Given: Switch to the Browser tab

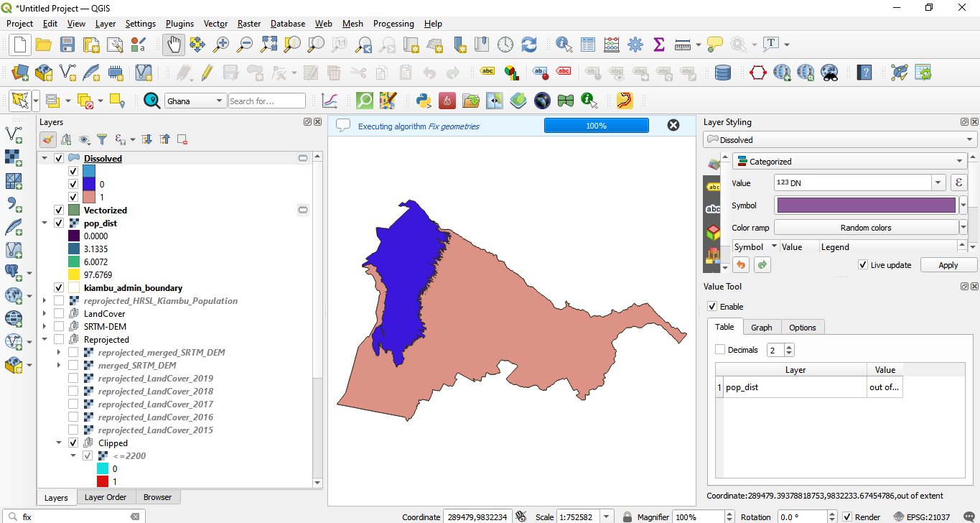Looking at the screenshot, I should (x=157, y=497).
